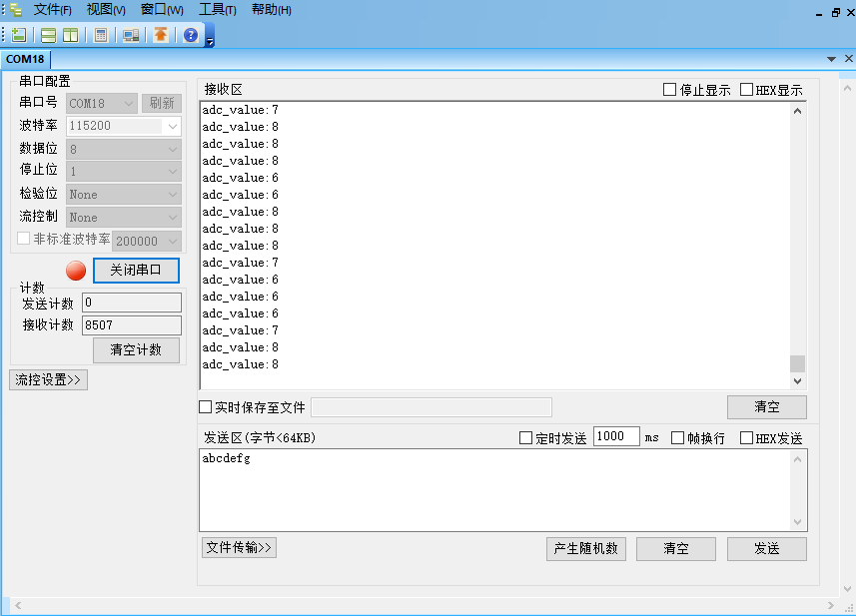Image resolution: width=856 pixels, height=616 pixels.
Task: Expand 流控设置>> settings
Action: (48, 379)
